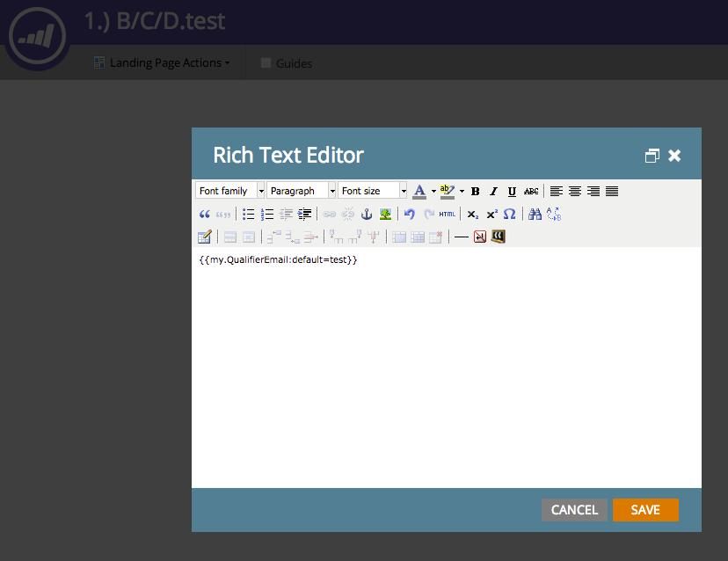Apply the current text color
The image size is (728, 561).
pyautogui.click(x=419, y=191)
